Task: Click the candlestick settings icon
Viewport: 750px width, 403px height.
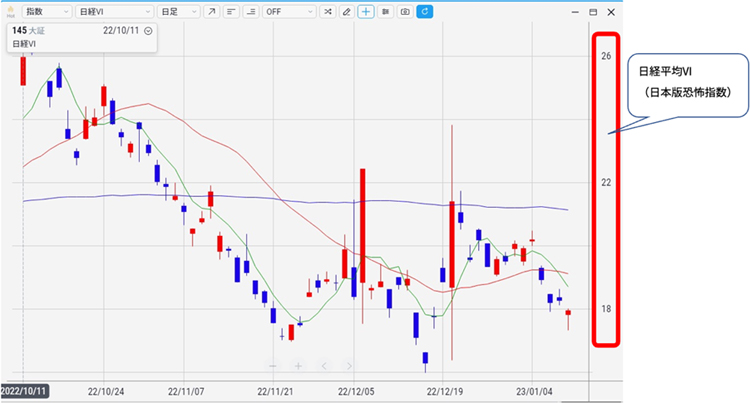Action: pyautogui.click(x=386, y=11)
